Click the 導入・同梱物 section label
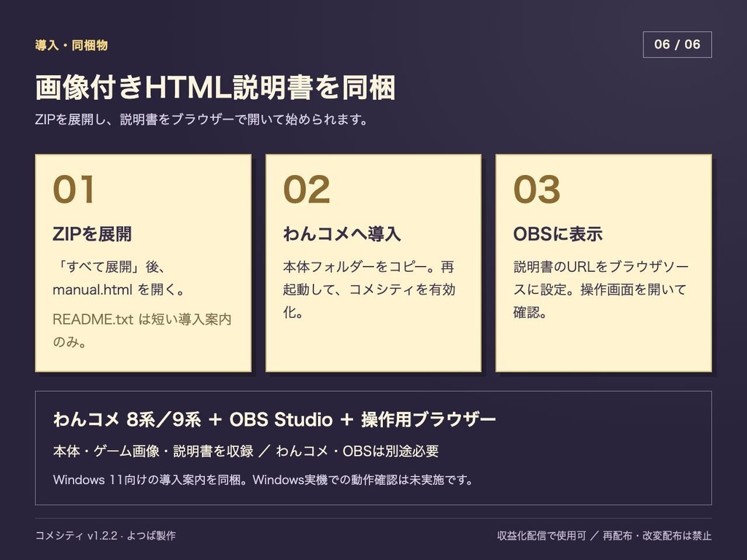Viewport: 747px width, 560px height. (71, 45)
